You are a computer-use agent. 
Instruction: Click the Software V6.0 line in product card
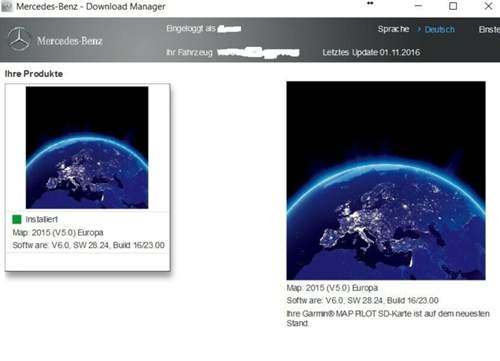point(88,245)
